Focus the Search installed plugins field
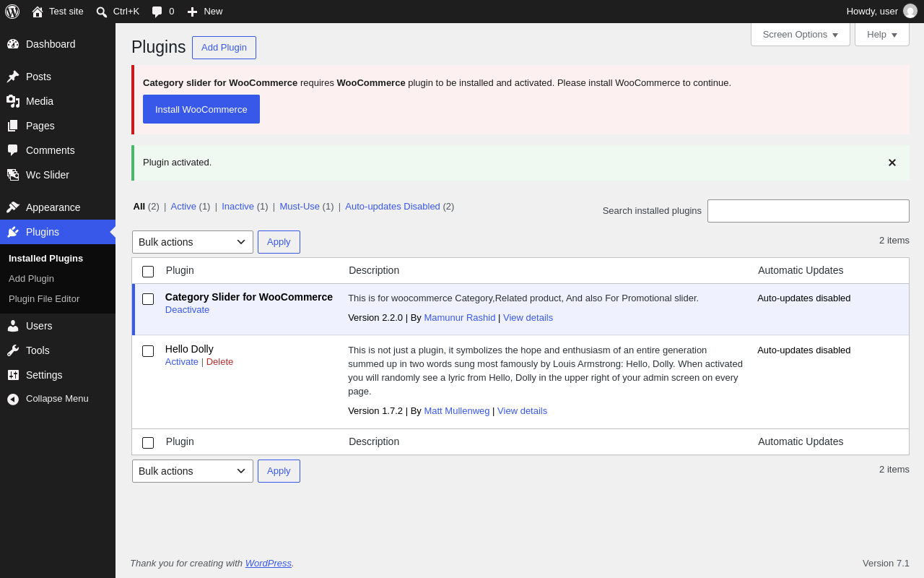 pos(808,211)
